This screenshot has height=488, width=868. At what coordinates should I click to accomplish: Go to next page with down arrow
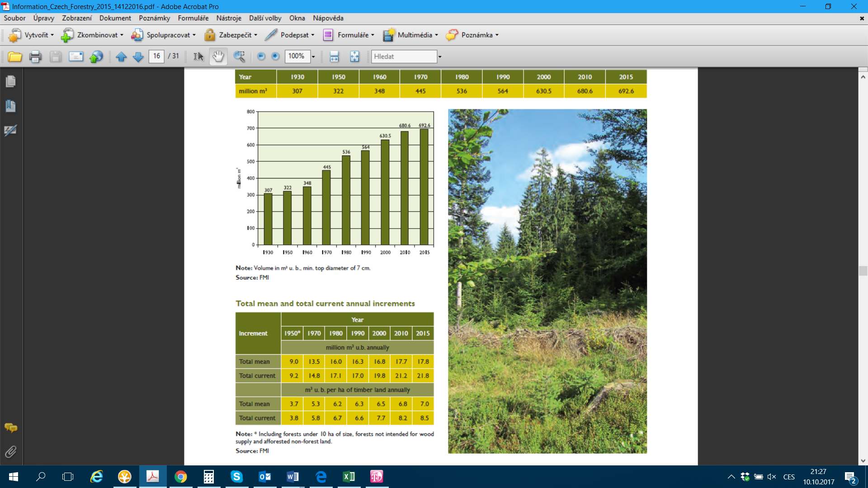pyautogui.click(x=138, y=56)
